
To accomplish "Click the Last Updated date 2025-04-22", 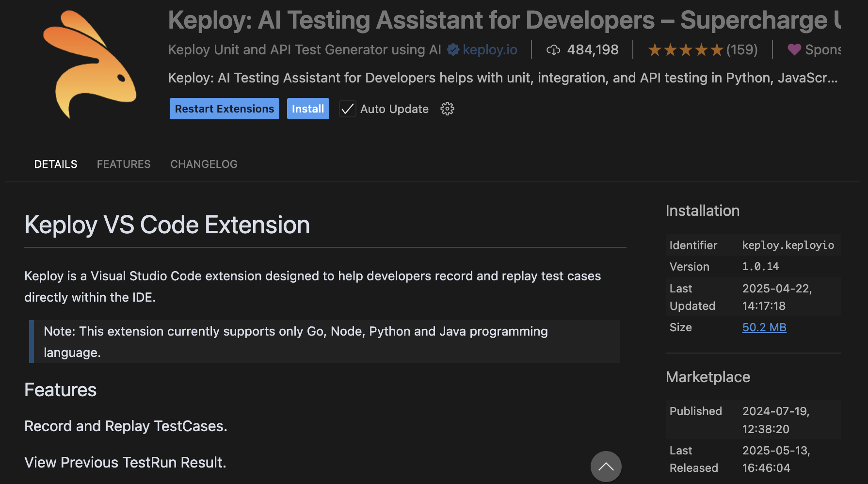I will click(x=777, y=297).
